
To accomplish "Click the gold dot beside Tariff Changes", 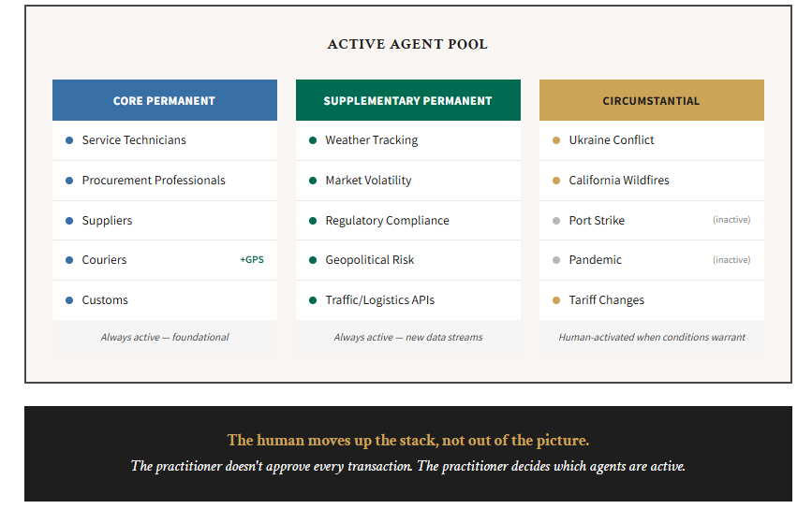I will pyautogui.click(x=556, y=300).
